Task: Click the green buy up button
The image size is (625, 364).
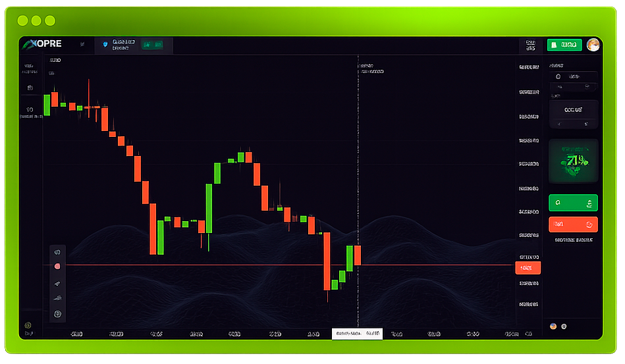Action: (x=573, y=203)
